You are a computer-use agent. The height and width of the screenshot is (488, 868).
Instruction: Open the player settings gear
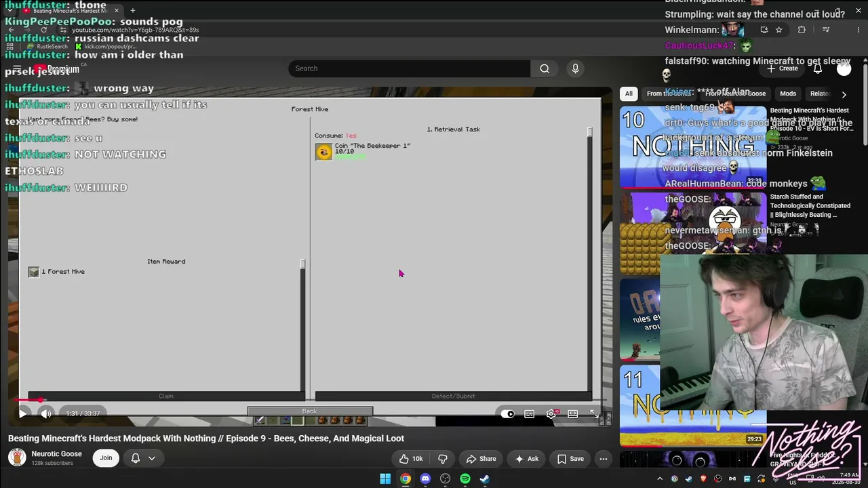coord(551,414)
